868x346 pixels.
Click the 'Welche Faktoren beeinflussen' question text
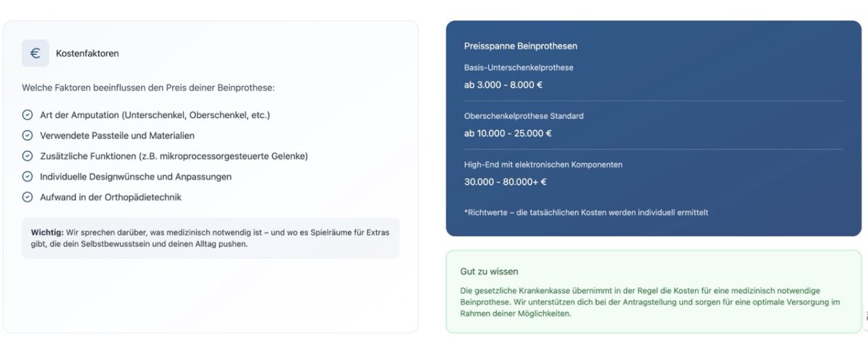(148, 88)
